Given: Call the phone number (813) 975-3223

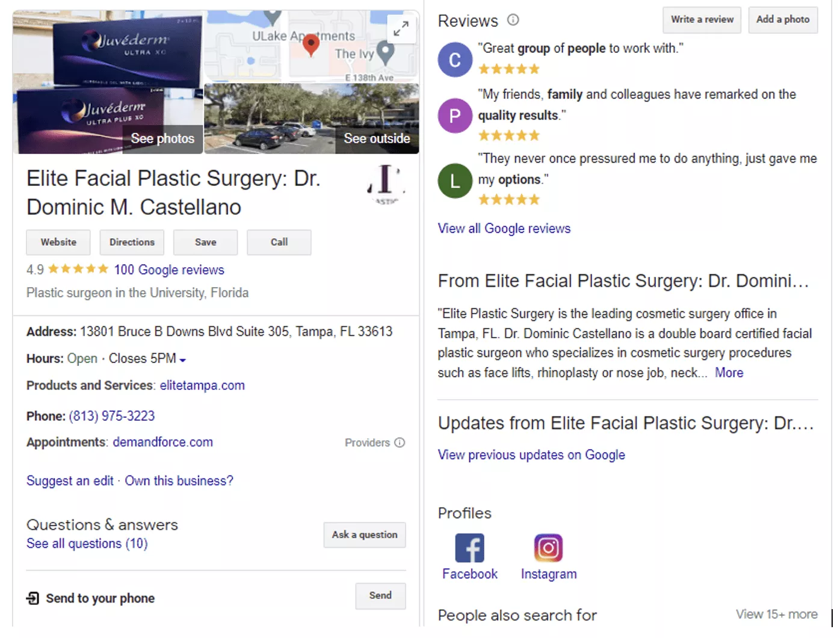Looking at the screenshot, I should coord(112,416).
